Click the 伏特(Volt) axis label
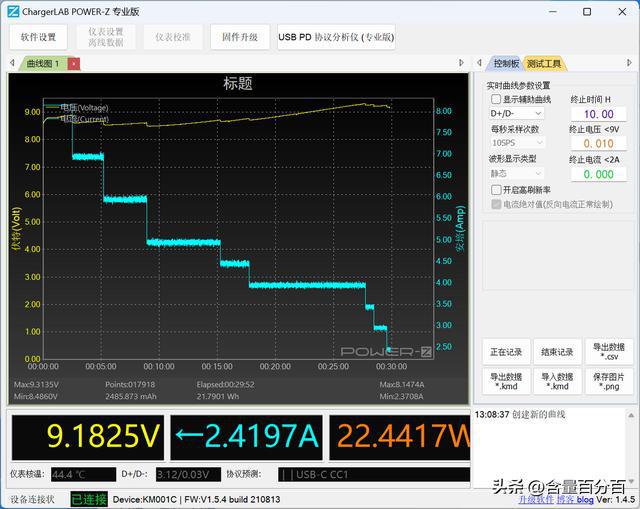This screenshot has height=509, width=640. (16, 229)
